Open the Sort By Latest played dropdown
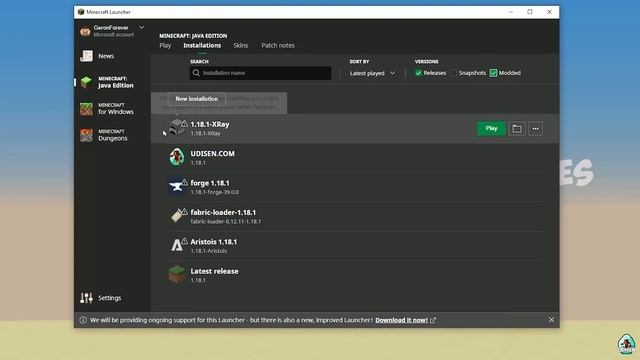Image resolution: width=640 pixels, height=360 pixels. (x=372, y=73)
